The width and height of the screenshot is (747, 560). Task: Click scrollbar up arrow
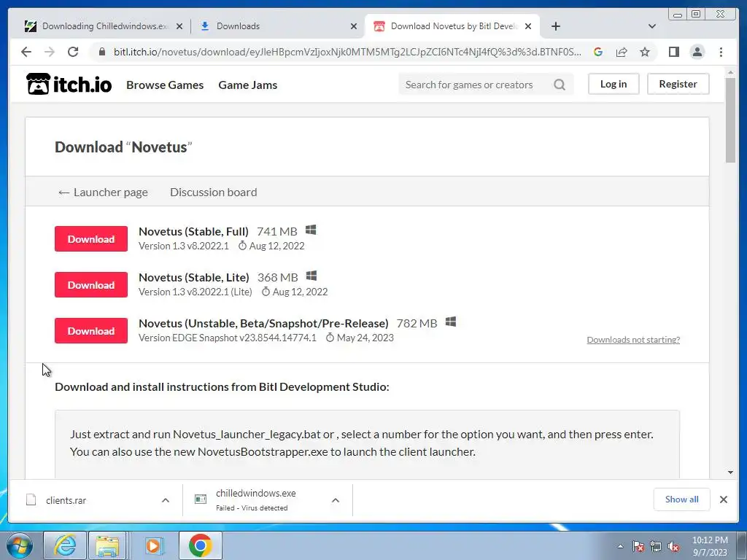pos(730,73)
